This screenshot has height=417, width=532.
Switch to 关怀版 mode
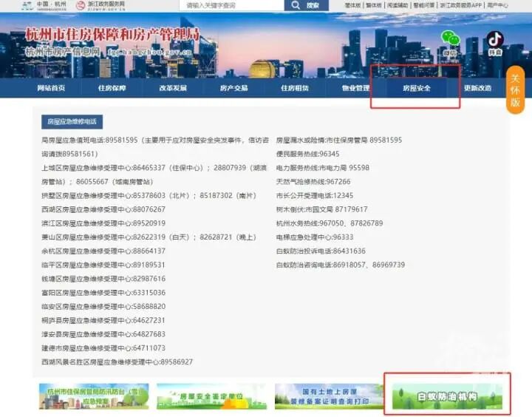[x=515, y=90]
